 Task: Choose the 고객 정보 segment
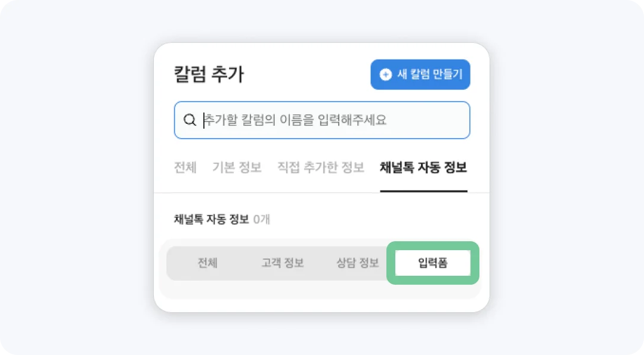click(x=283, y=263)
